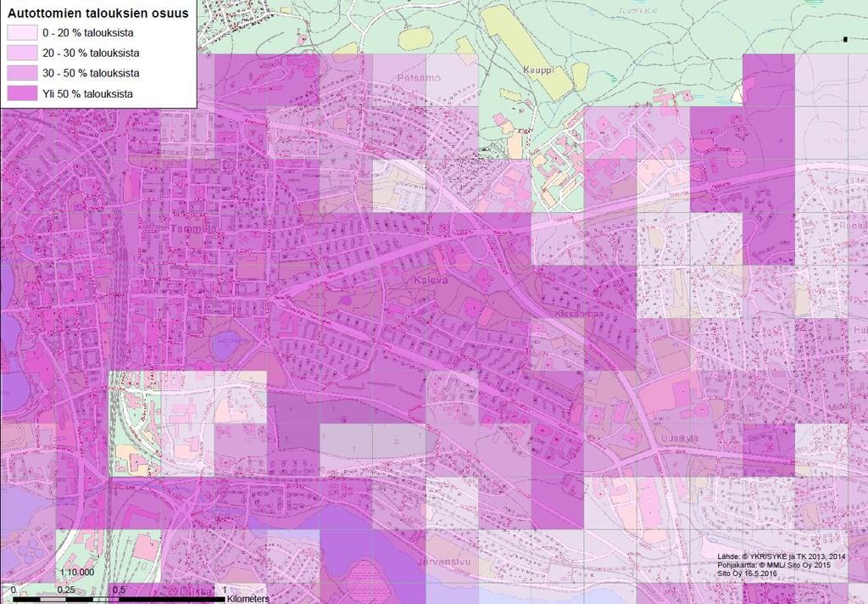Click the 'Yli 50 % talouksista' legend label
The image size is (868, 604).
pos(87,93)
